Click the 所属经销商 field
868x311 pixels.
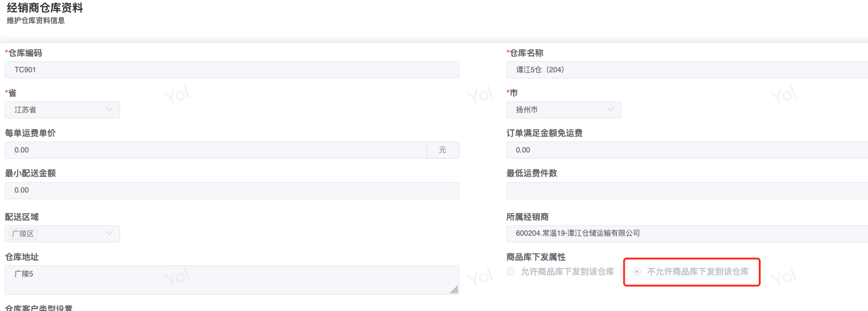687,233
